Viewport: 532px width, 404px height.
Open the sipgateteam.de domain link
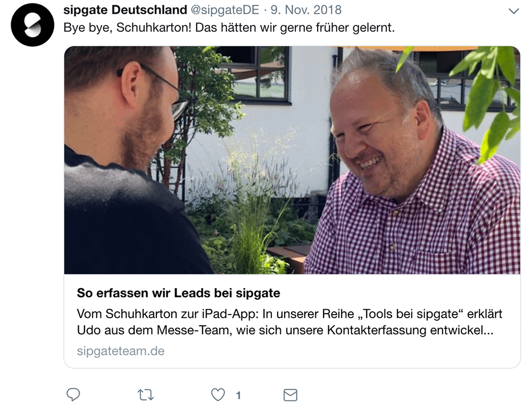pos(120,351)
